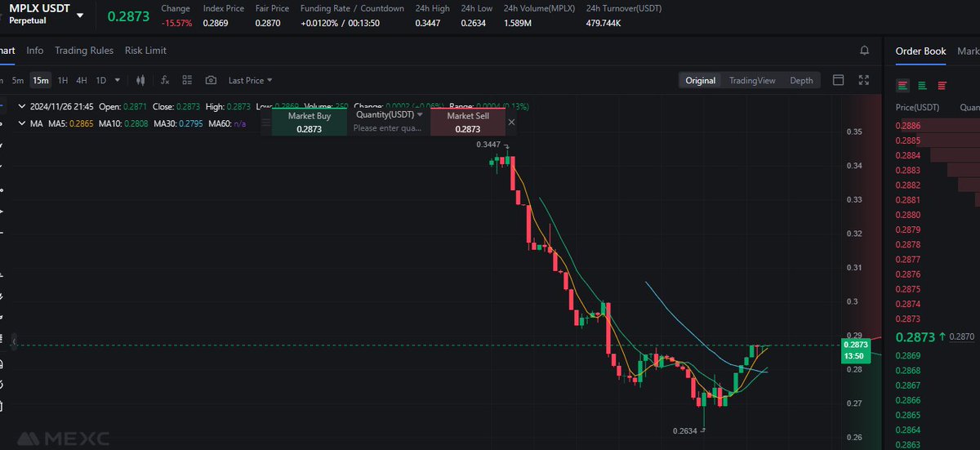Show buy orders only in order book
Viewport: 980px width, 450px height.
922,85
